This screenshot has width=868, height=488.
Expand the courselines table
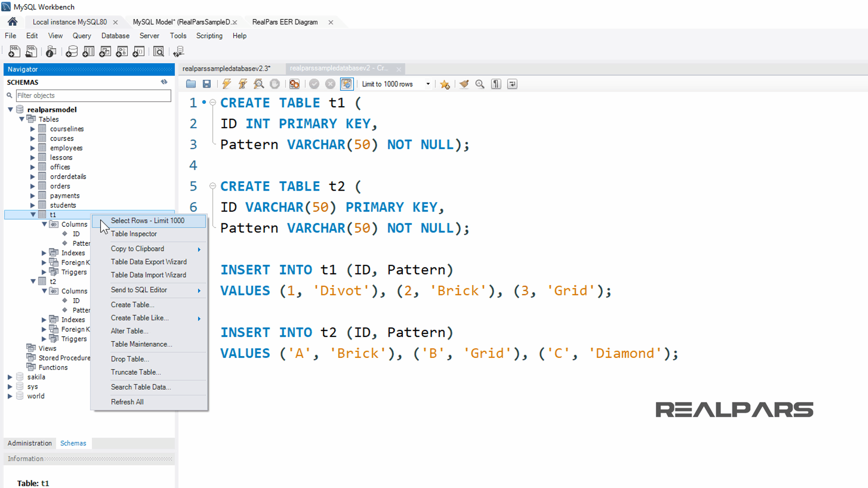[x=33, y=129]
